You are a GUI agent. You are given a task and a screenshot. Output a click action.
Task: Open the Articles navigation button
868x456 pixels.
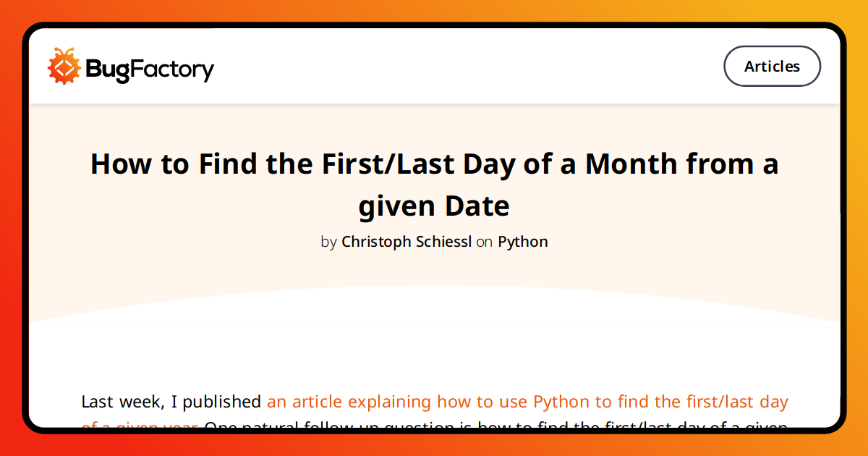(772, 67)
